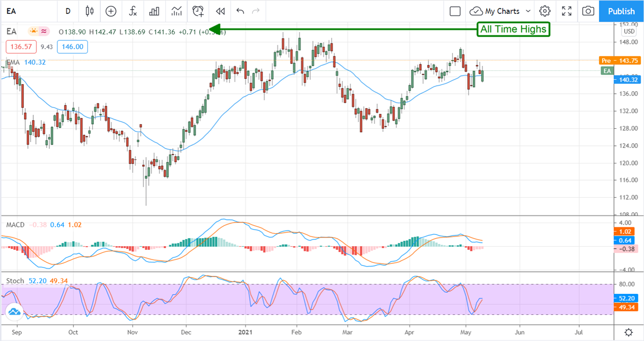Enter fullscreen mode
The image size is (644, 341).
(567, 11)
